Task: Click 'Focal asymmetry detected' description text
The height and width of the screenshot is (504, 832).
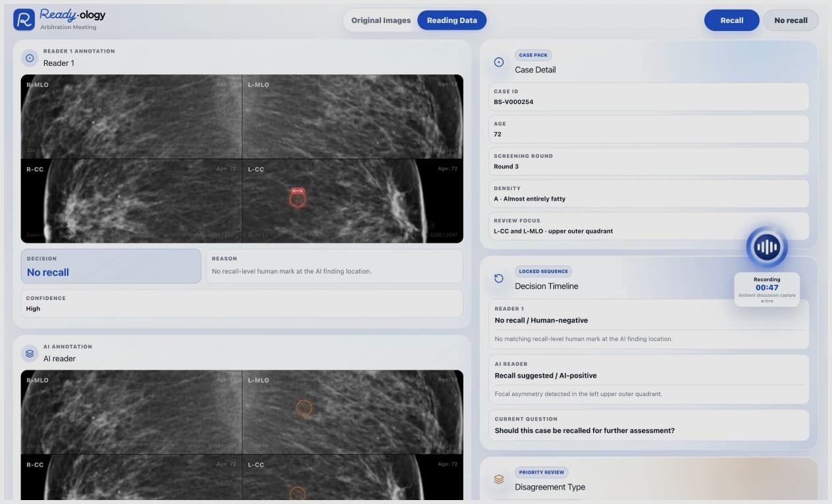Action: click(579, 394)
